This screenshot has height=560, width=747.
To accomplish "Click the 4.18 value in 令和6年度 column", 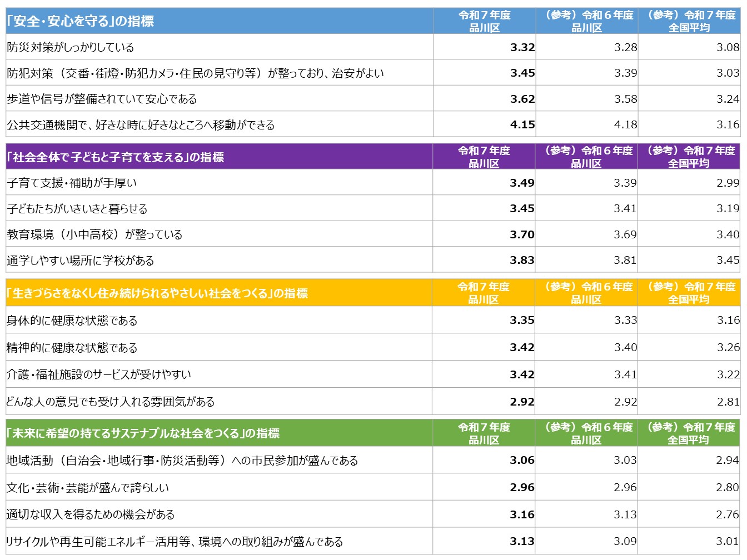I will click(625, 125).
